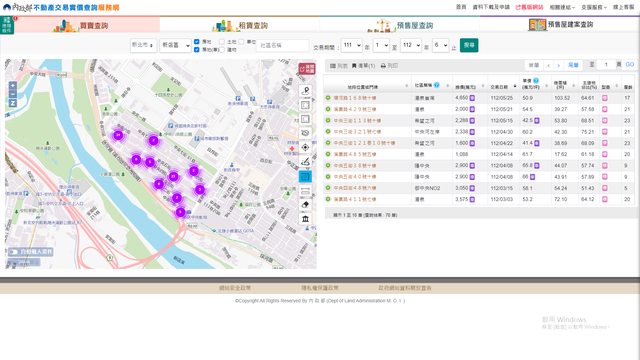
Task: Open the start year 111 dropdown
Action: coord(351,45)
